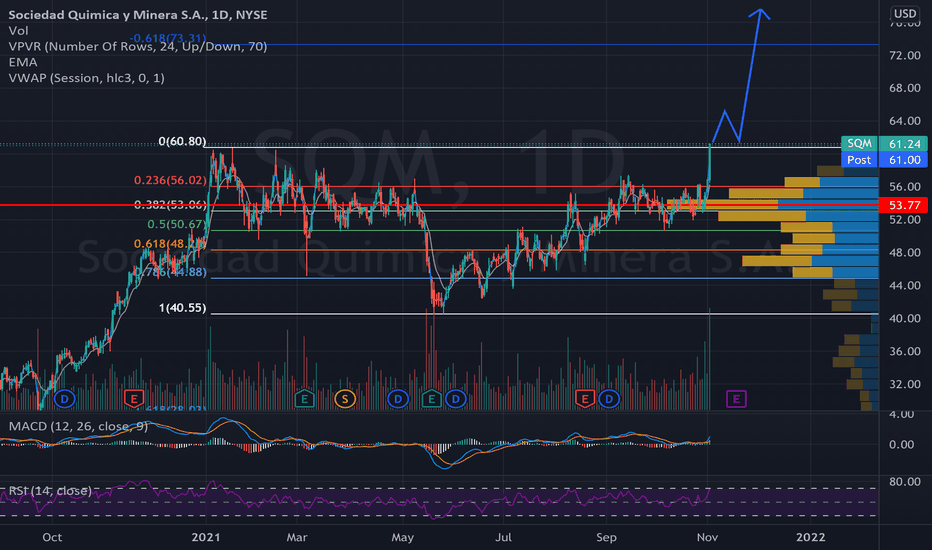Click the 48.00 price axis value

click(905, 253)
